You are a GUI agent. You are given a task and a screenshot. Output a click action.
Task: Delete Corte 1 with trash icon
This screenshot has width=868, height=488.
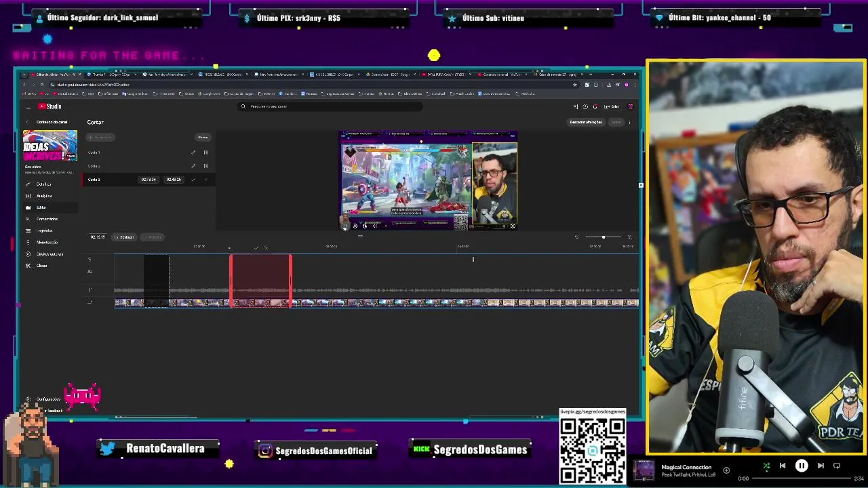205,152
